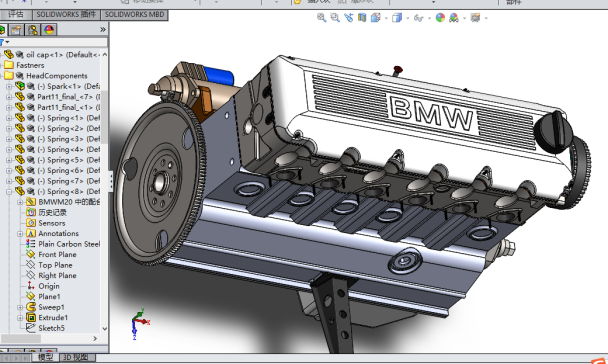
Task: Open the View Orientation dropdown arrow
Action: tap(386, 18)
